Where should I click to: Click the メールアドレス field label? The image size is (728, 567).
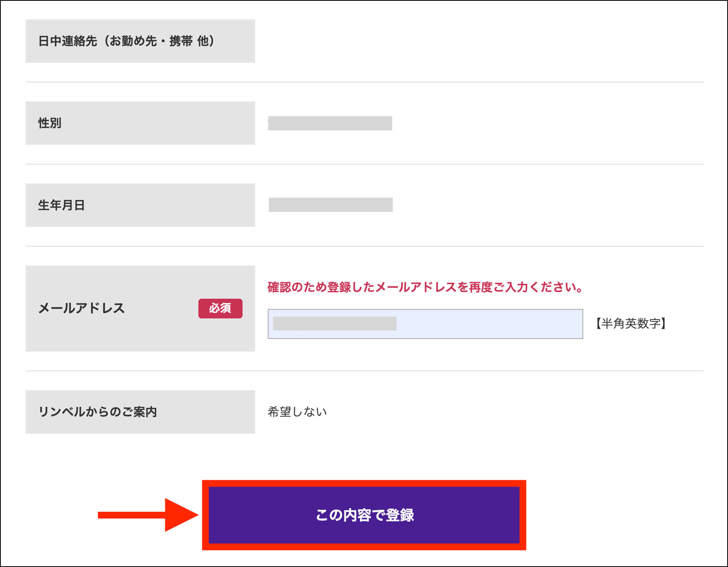click(x=81, y=308)
